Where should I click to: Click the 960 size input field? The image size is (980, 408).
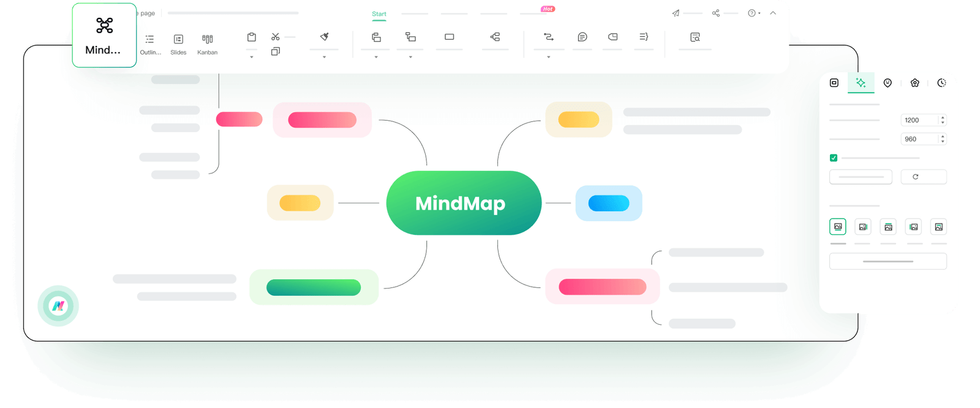coord(919,139)
